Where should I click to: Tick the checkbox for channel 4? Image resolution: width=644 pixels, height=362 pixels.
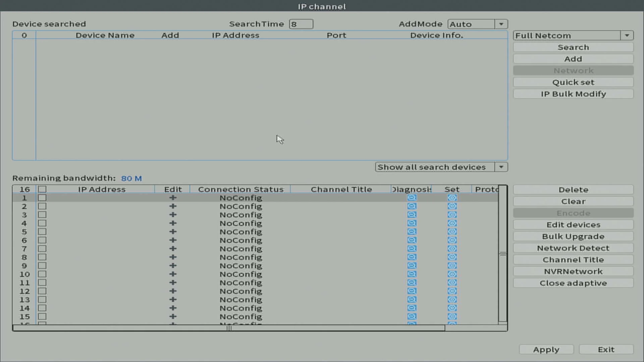[x=42, y=223]
